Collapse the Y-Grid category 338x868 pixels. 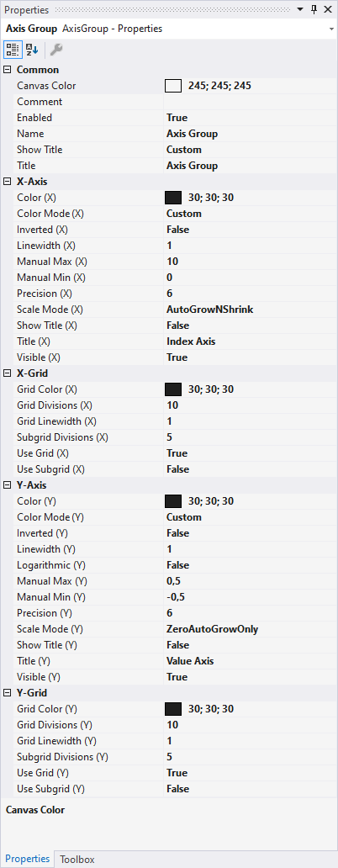click(8, 693)
